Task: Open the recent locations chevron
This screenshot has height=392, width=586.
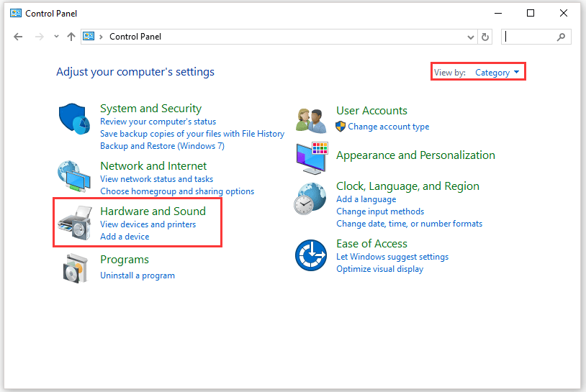Action: point(55,37)
